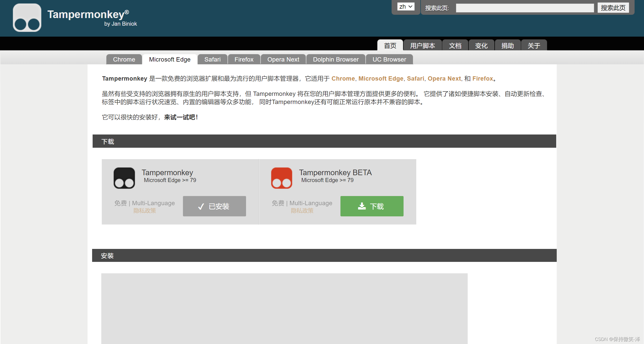Click the Tampermonkey header logo icon
This screenshot has height=344, width=644.
(27, 18)
